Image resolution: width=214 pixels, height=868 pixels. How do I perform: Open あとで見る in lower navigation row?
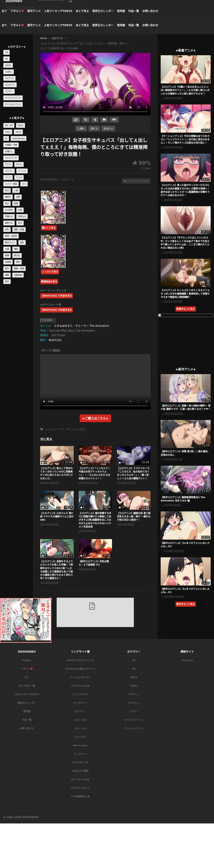click(x=82, y=25)
